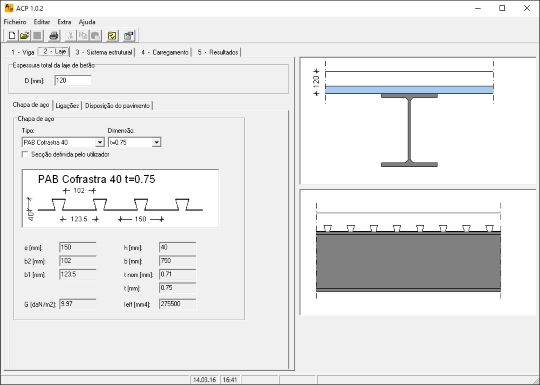The width and height of the screenshot is (540, 385).
Task: Expand the Dimensão t=0.75 dropdown
Action: [x=156, y=142]
